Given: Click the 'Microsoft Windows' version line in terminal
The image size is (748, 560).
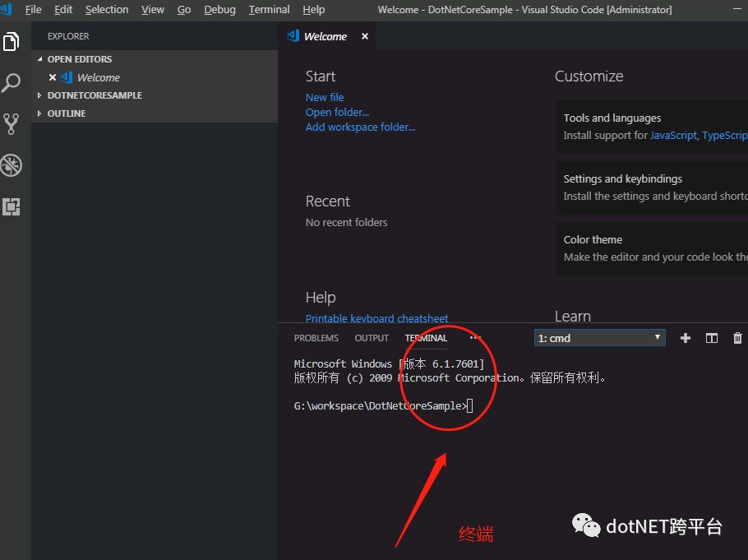Looking at the screenshot, I should pyautogui.click(x=389, y=363).
